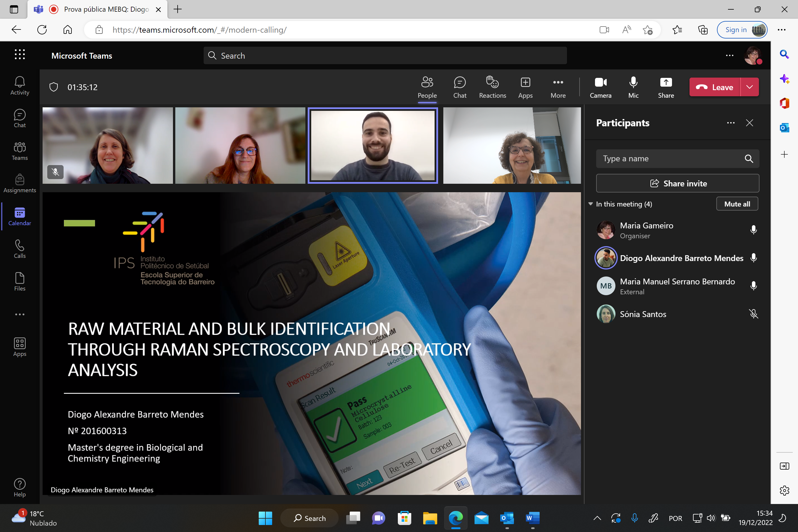This screenshot has width=798, height=532.
Task: Open Calls in the left sidebar
Action: coord(20,249)
